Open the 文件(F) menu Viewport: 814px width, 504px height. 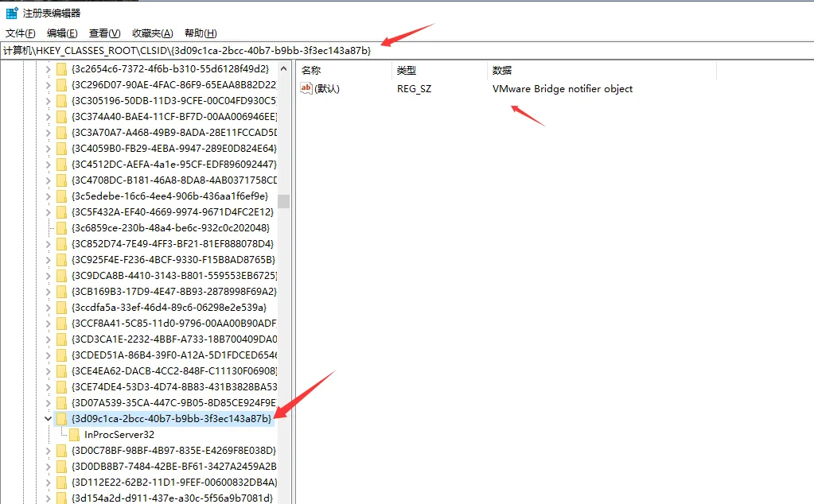(x=21, y=33)
